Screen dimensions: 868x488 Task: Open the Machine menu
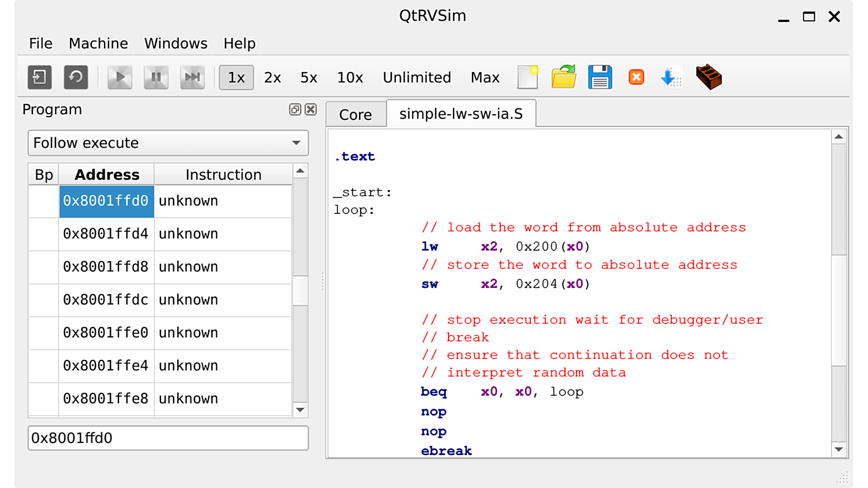[98, 43]
